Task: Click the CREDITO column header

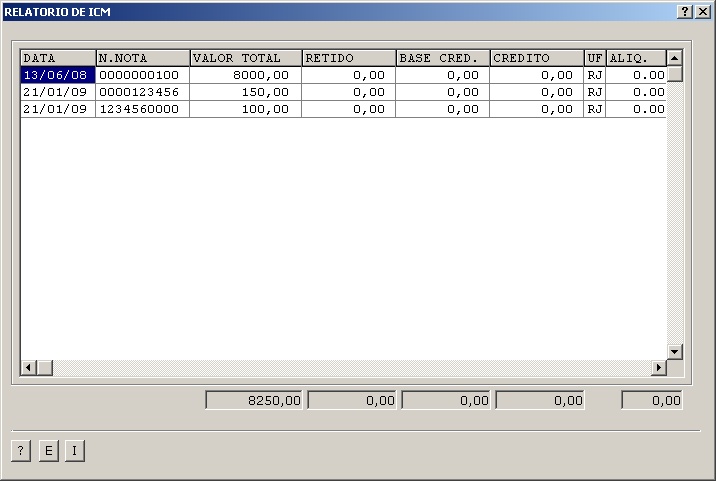Action: [536, 58]
